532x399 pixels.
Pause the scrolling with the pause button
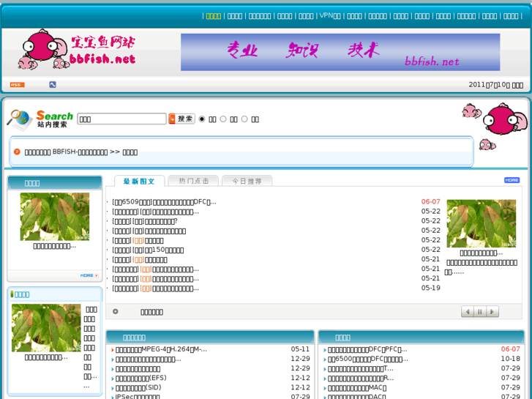tap(480, 311)
